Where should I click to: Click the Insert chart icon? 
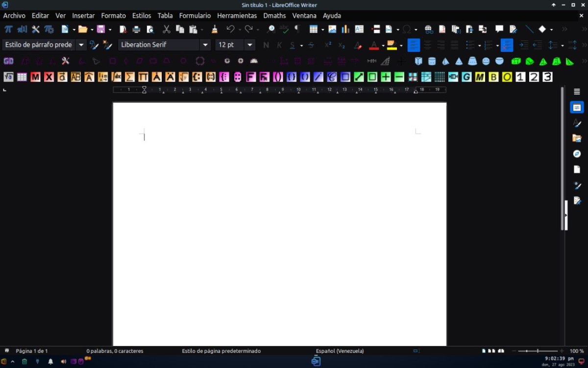345,29
